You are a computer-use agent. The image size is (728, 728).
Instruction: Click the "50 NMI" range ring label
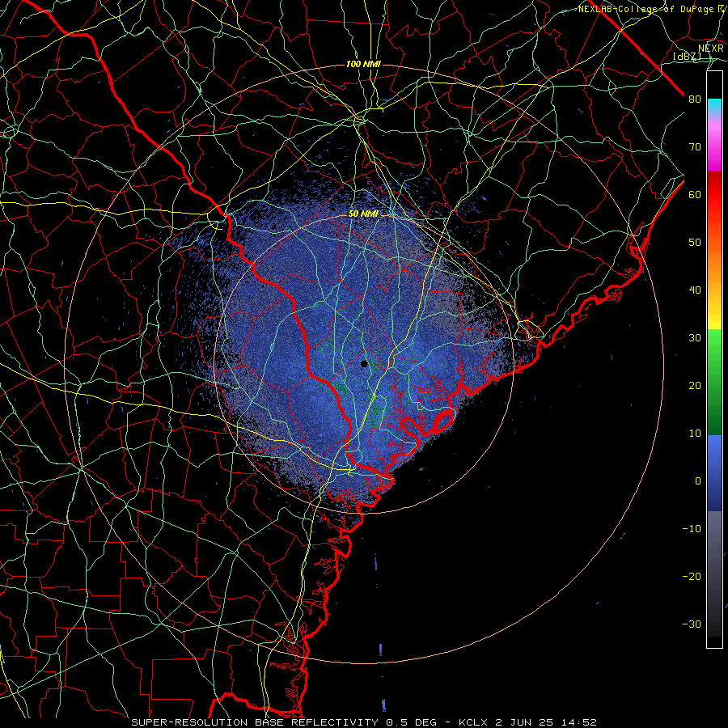[x=363, y=214]
